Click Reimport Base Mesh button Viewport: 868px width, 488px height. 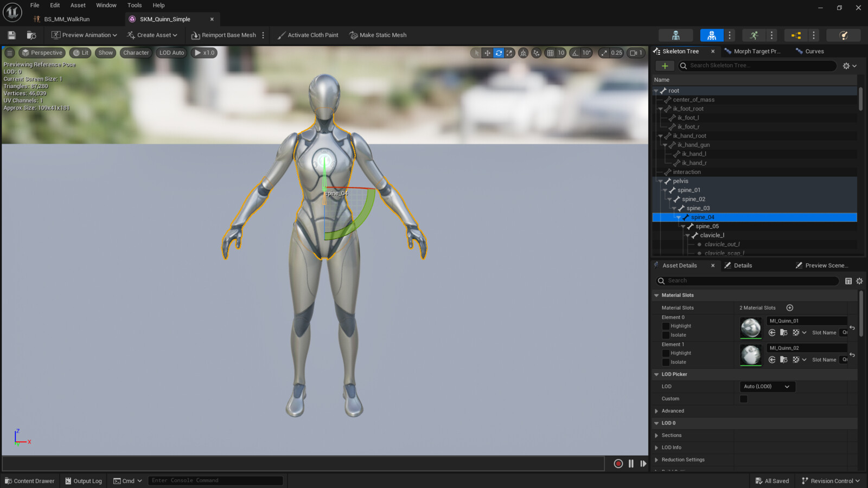click(x=224, y=35)
